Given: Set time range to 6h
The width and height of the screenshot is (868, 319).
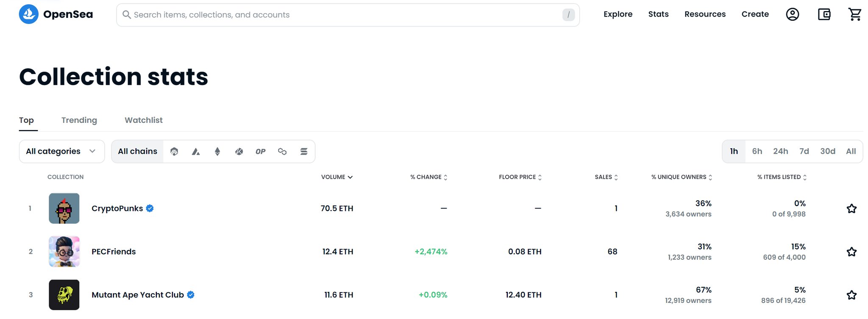Looking at the screenshot, I should (x=757, y=151).
